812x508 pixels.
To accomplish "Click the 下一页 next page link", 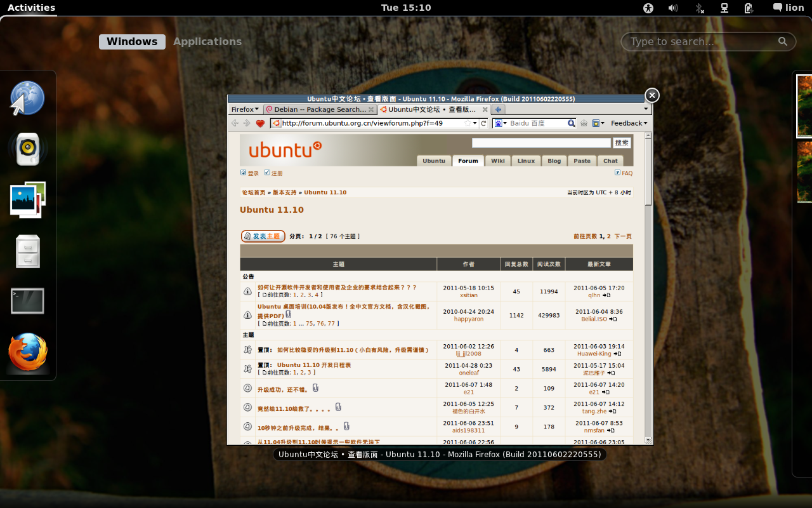I will [x=623, y=236].
